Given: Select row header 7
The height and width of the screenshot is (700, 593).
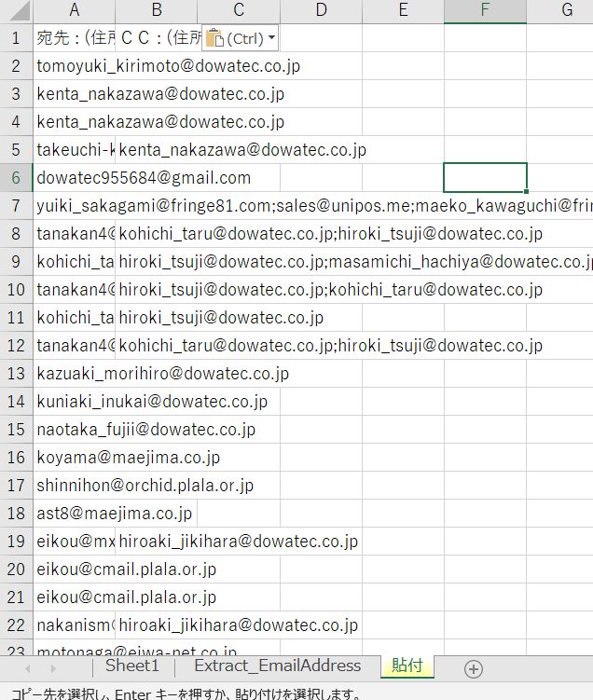Looking at the screenshot, I should click(x=16, y=206).
